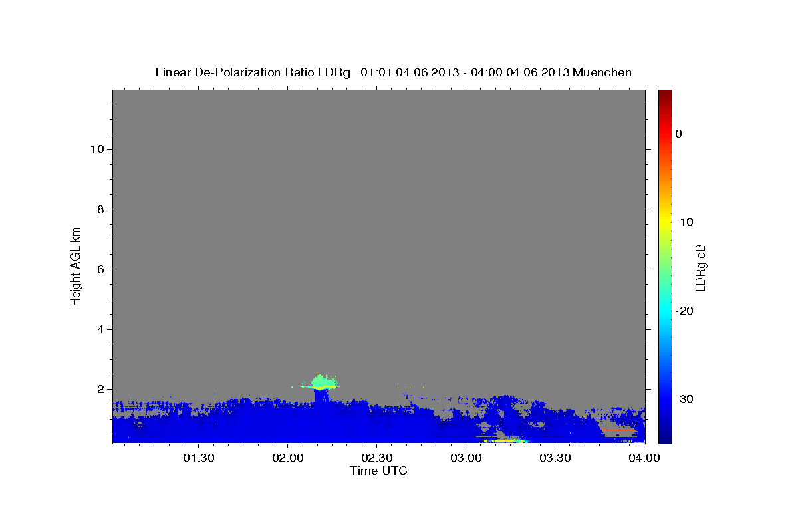798x532 pixels.
Task: Click the '03:00' time tick label
Action: [x=466, y=458]
